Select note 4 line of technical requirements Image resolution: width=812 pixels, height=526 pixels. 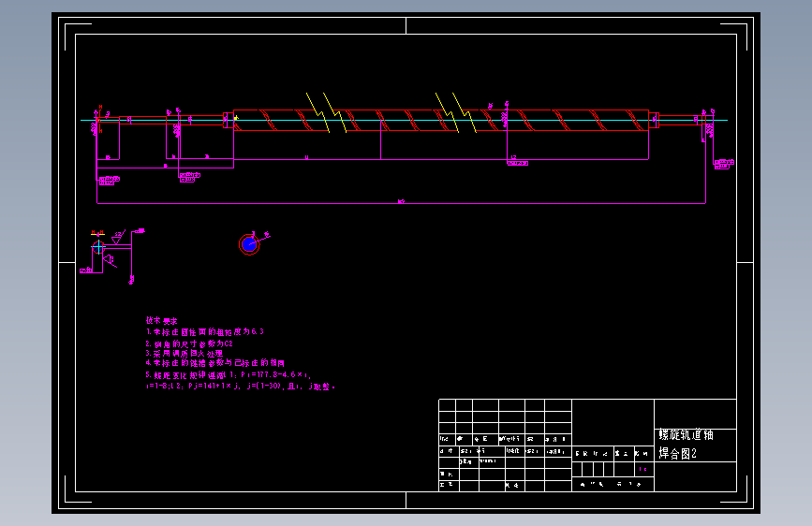[x=214, y=363]
